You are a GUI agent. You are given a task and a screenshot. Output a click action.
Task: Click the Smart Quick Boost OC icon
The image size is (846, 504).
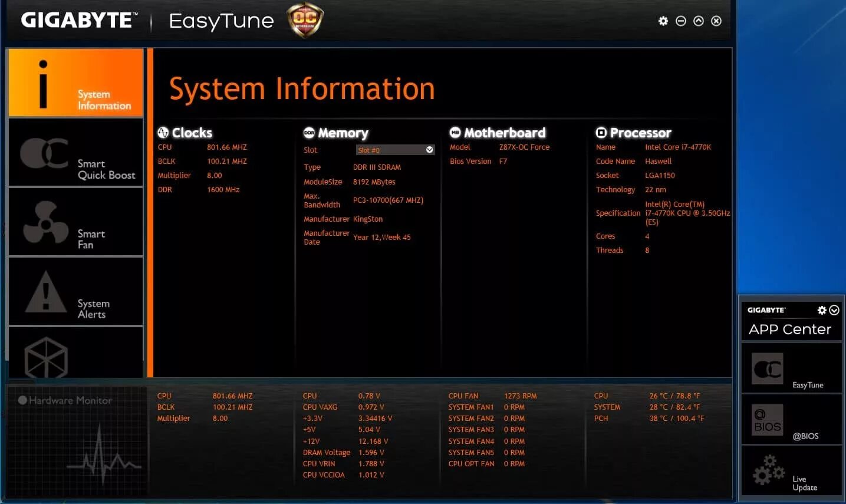(x=44, y=153)
